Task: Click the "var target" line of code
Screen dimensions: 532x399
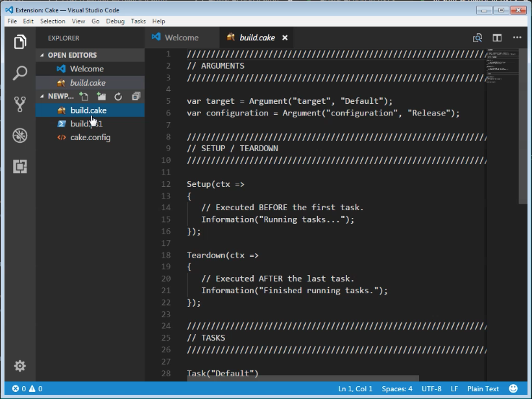Action: 289,101
